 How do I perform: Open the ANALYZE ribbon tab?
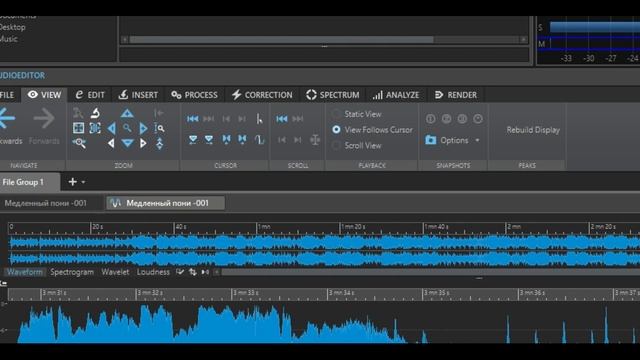coord(396,95)
